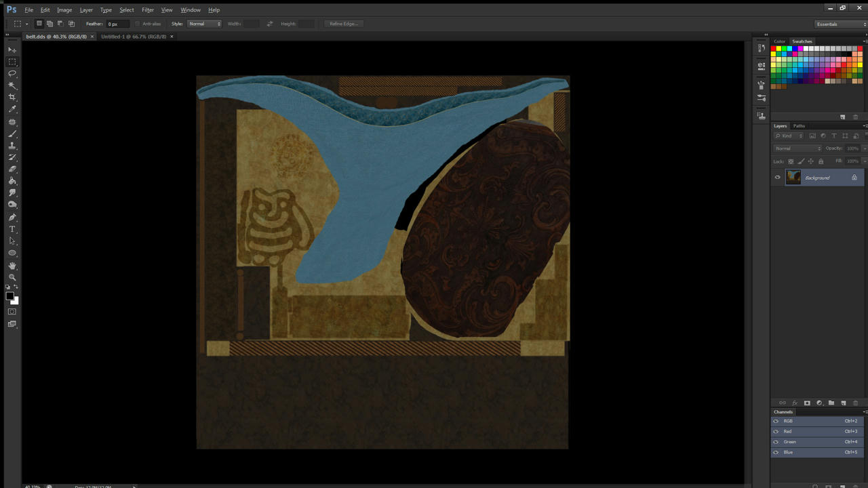Image resolution: width=868 pixels, height=488 pixels.
Task: Select the Eyedropper tool
Action: point(12,109)
